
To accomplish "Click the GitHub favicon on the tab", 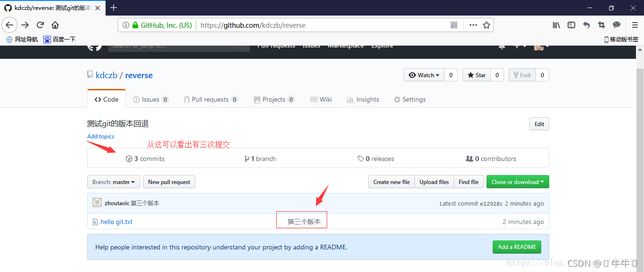I will coord(8,8).
